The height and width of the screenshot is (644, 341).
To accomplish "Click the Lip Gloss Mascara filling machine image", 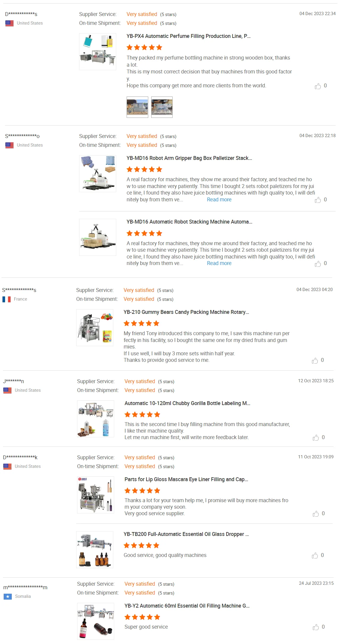I will coord(95,495).
